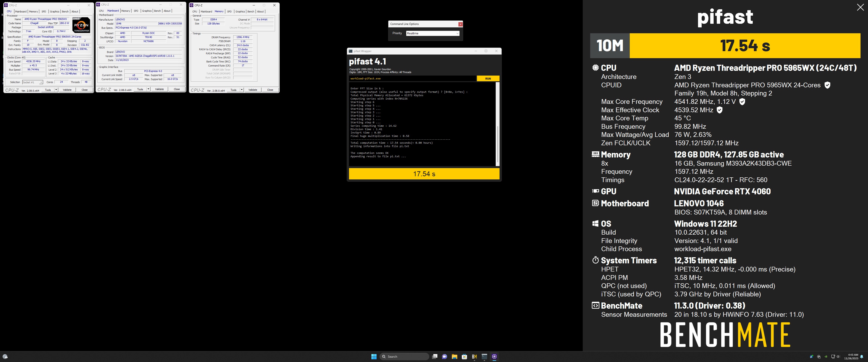Click the CAS# Latency 24.0 clocks value
The image size is (868, 362).
(x=243, y=45)
